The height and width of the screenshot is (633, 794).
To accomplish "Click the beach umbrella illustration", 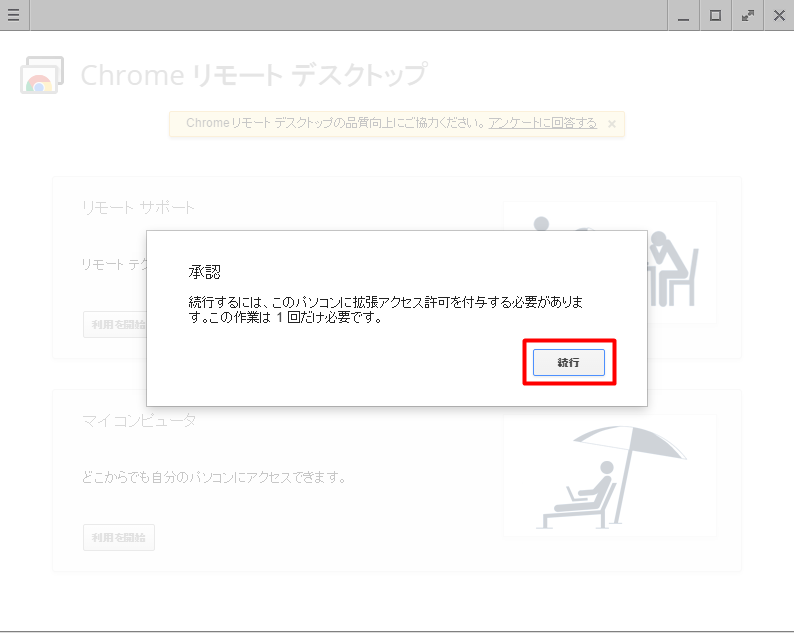I will (610, 476).
